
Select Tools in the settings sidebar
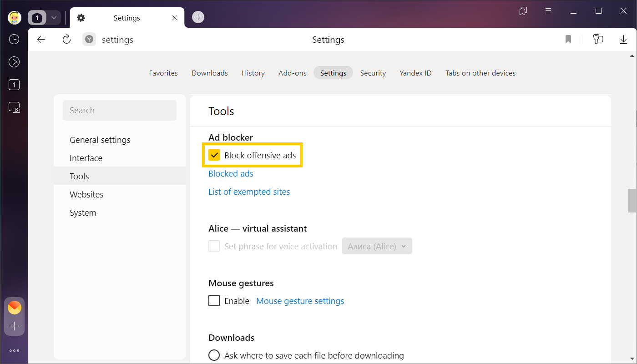(x=120, y=176)
